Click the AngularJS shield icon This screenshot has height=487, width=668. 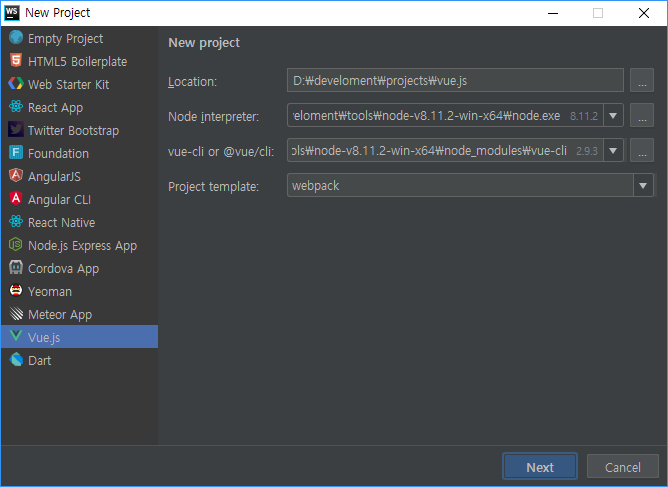click(16, 176)
